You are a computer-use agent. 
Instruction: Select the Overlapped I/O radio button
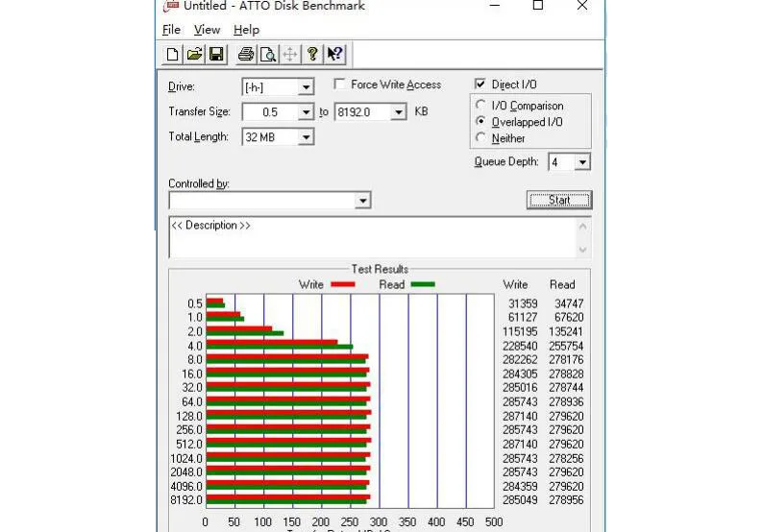pos(480,121)
